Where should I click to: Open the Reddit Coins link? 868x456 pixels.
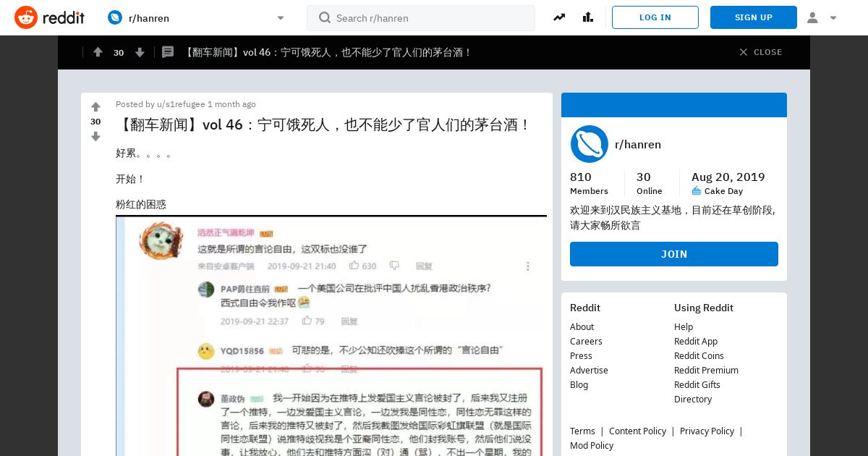[699, 355]
